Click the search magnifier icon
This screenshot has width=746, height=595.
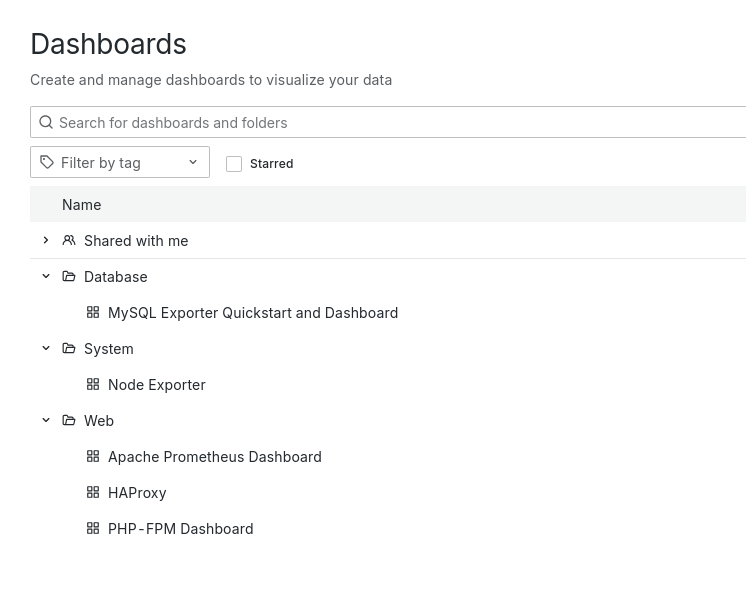[46, 122]
